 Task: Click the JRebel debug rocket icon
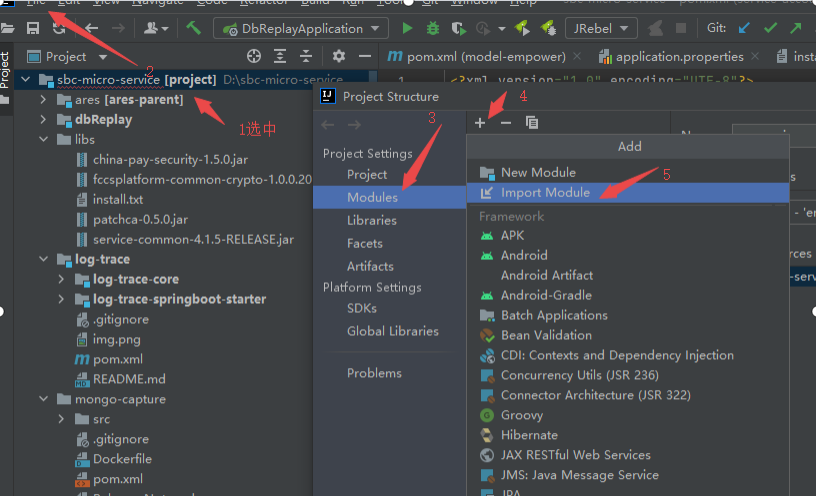547,28
